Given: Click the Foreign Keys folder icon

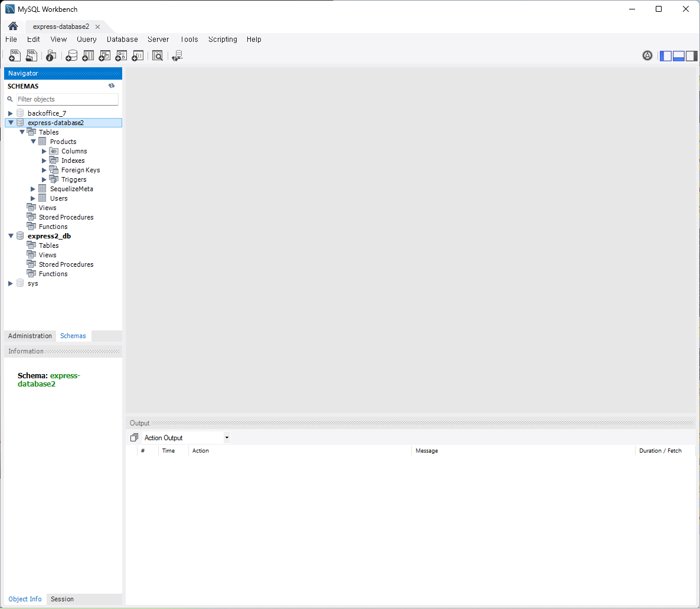Looking at the screenshot, I should [54, 170].
